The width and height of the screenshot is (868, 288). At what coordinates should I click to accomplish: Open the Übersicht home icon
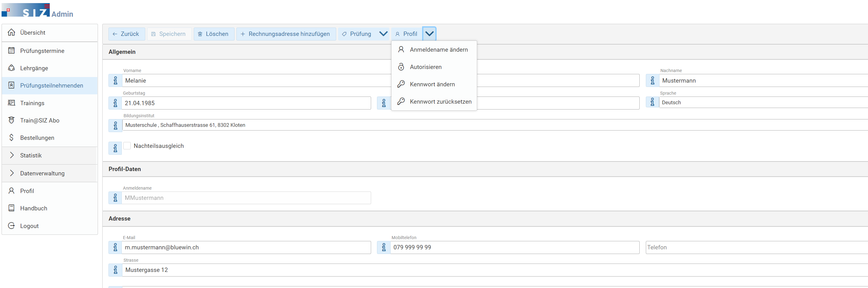coord(11,32)
